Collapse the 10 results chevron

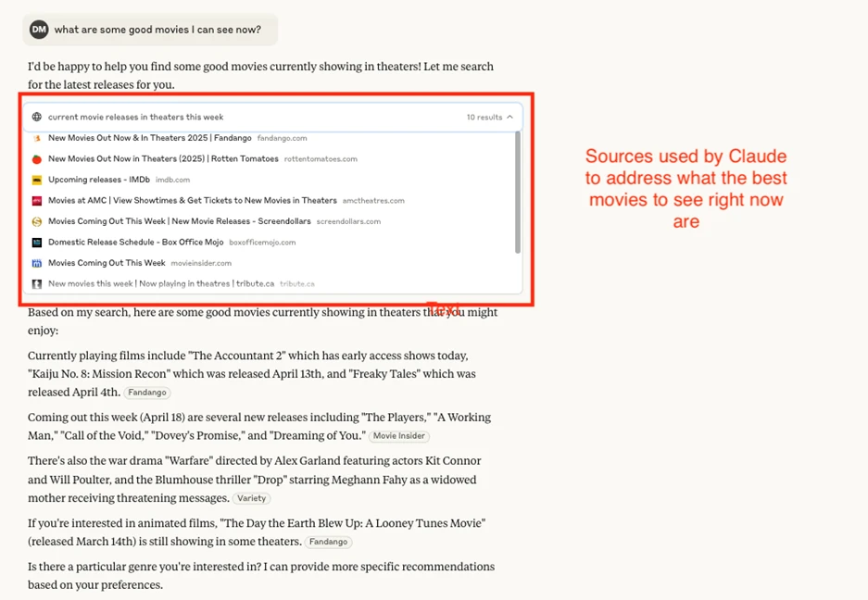[x=509, y=117]
